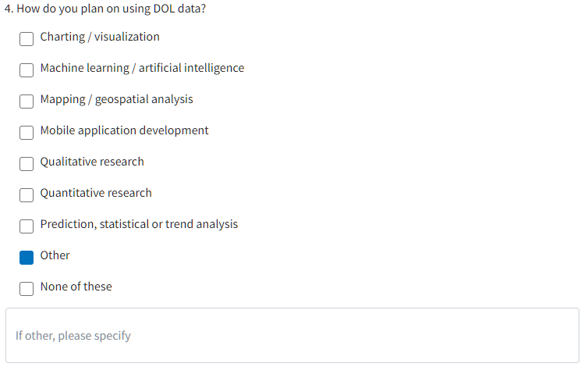
Task: Click the 'Quantitative research' option label
Action: 96,193
